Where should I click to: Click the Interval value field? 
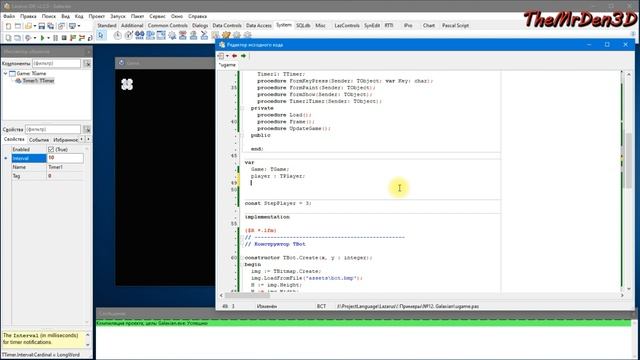[x=65, y=158]
